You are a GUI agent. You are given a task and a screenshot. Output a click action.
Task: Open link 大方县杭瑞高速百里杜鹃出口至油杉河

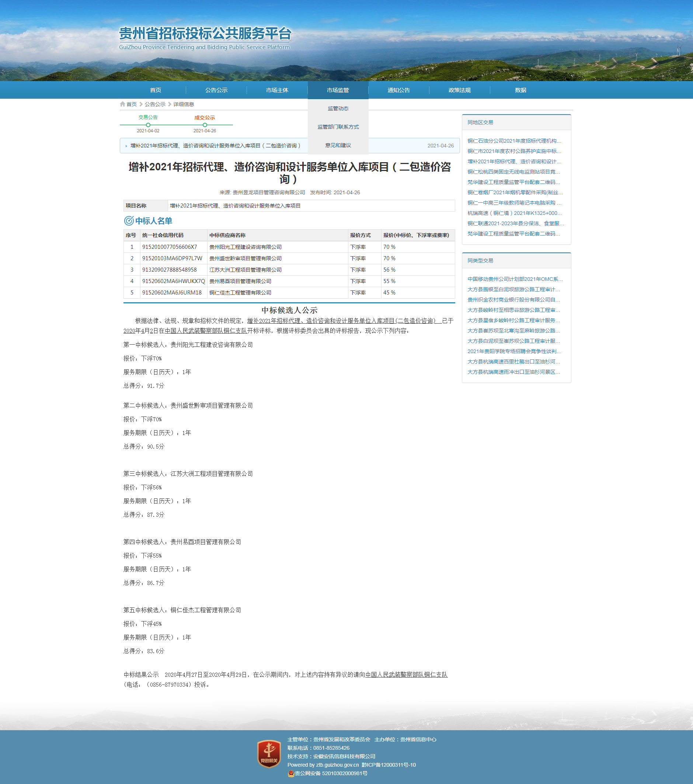point(513,362)
